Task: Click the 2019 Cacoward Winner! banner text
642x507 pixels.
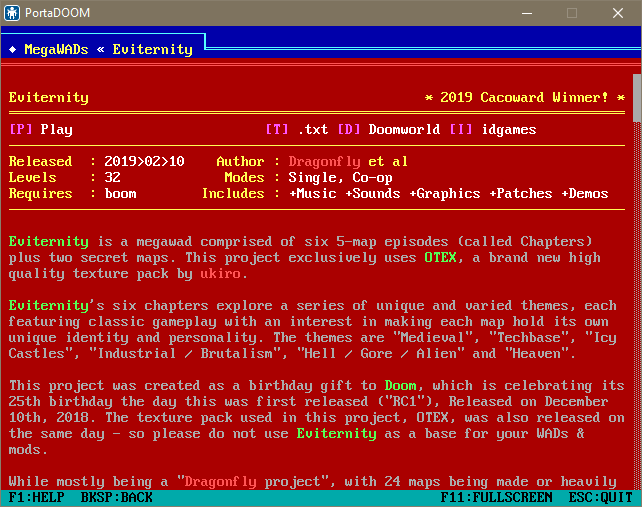Action: [524, 97]
